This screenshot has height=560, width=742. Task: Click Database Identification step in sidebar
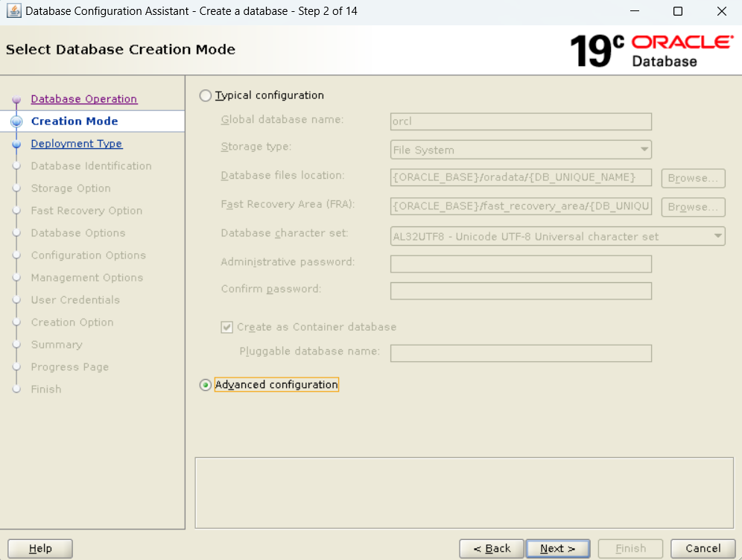coord(92,166)
